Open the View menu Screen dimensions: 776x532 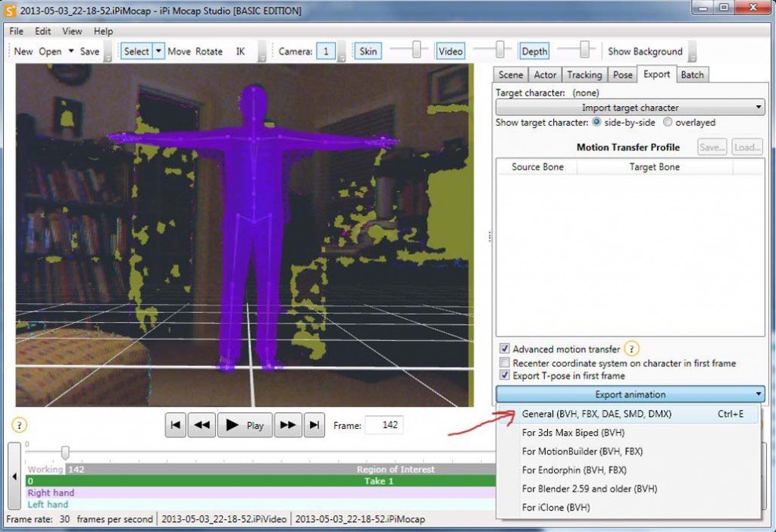[x=72, y=31]
